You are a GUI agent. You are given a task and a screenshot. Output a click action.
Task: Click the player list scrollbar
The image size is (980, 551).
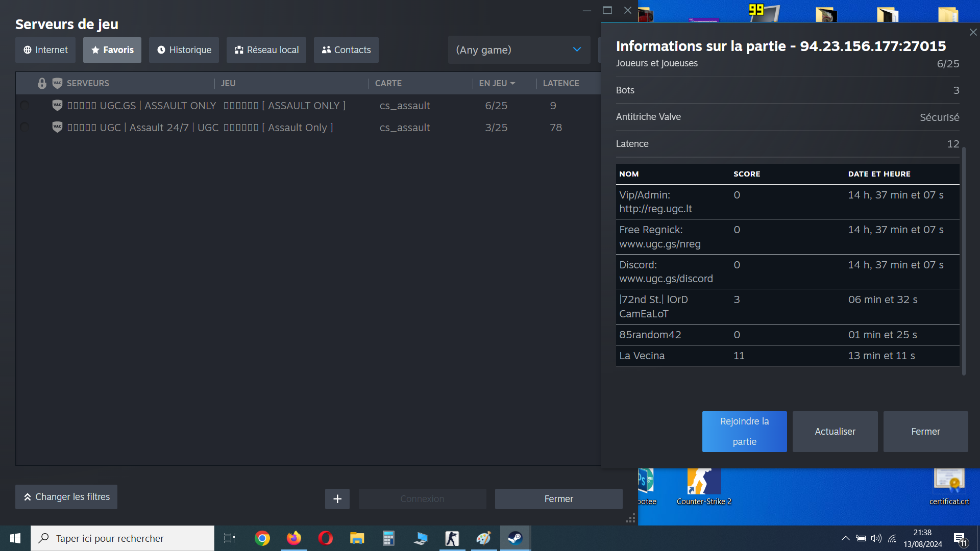point(964,260)
